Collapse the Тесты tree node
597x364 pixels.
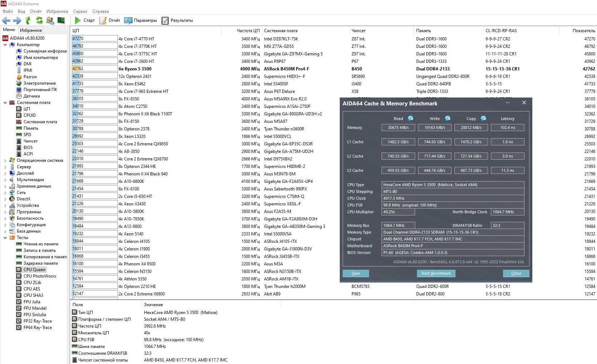tap(5, 238)
